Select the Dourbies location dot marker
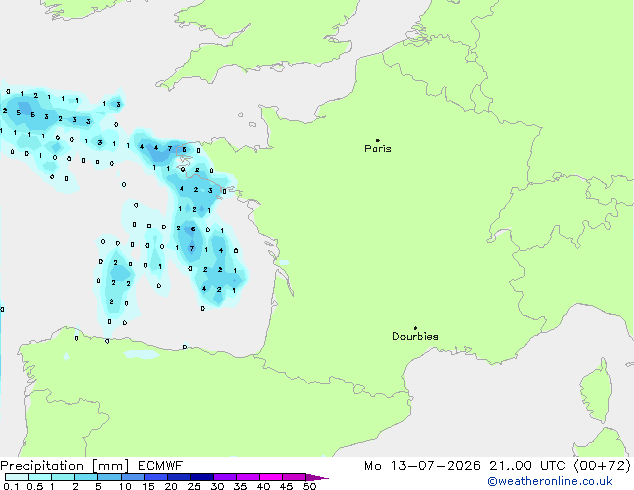This screenshot has height=490, width=634. click(x=415, y=328)
